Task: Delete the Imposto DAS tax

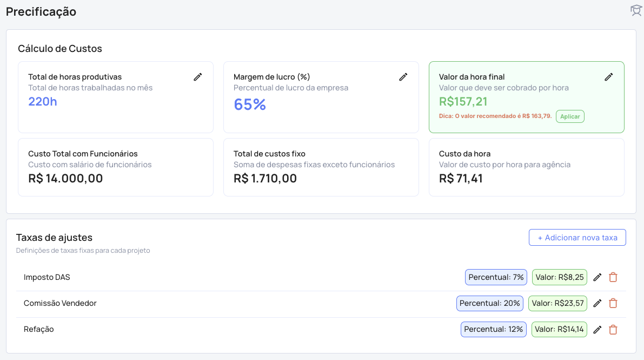Action: pos(613,277)
